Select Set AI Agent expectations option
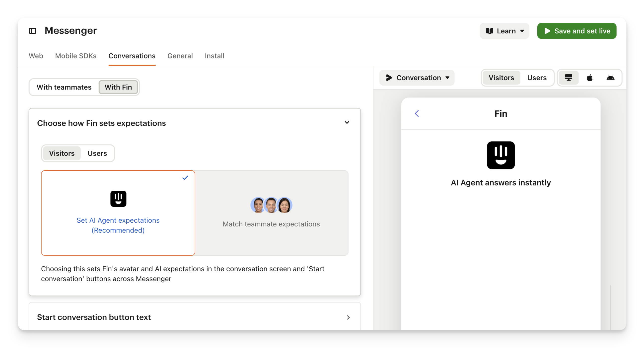Viewport: 644px width, 348px height. pyautogui.click(x=118, y=225)
